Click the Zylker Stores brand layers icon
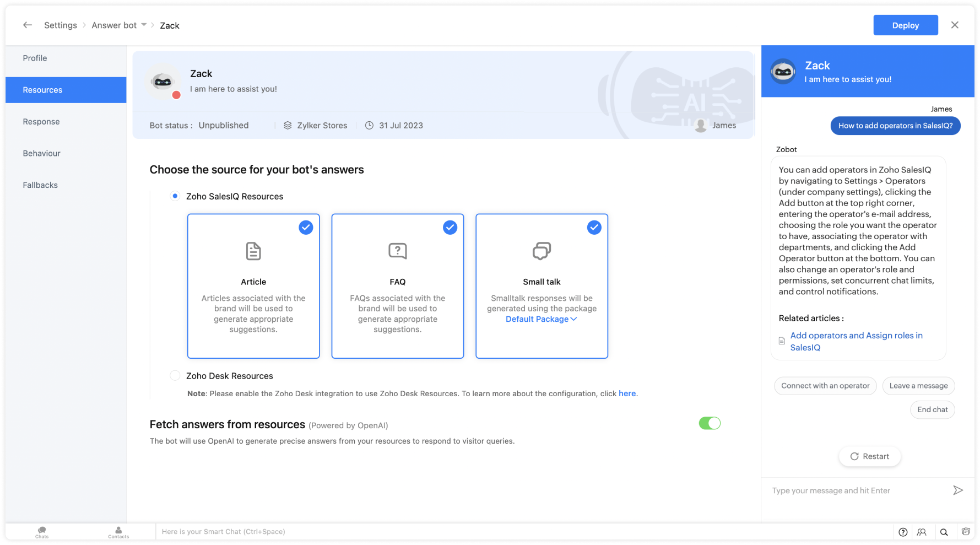Screen dimensions: 980x545 [288, 125]
